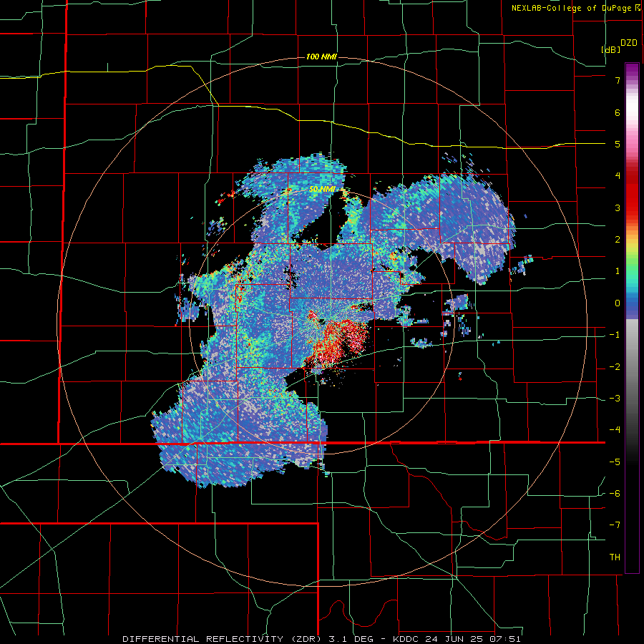Click the -3 value on the dB scale
Image resolution: width=644 pixels, height=644 pixels.
[x=615, y=399]
